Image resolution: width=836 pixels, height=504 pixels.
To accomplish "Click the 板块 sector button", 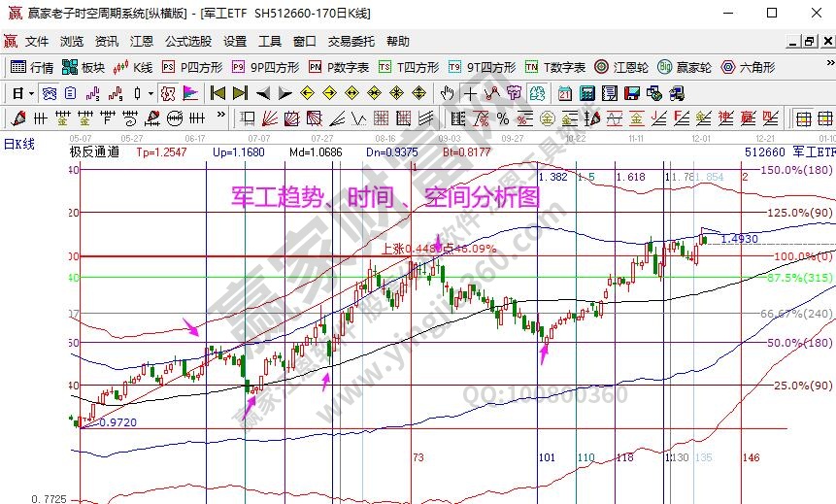I will (x=84, y=67).
